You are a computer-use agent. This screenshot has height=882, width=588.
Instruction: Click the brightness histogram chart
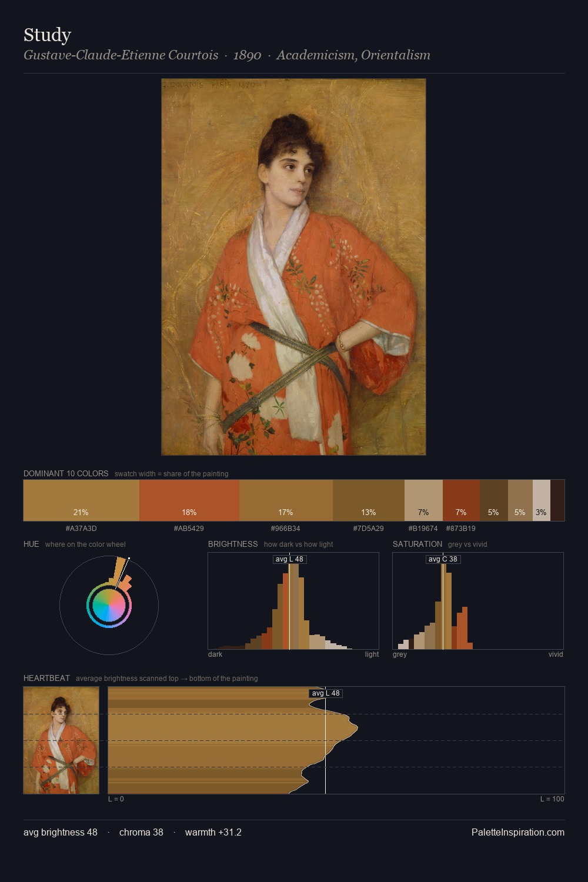coord(293,601)
